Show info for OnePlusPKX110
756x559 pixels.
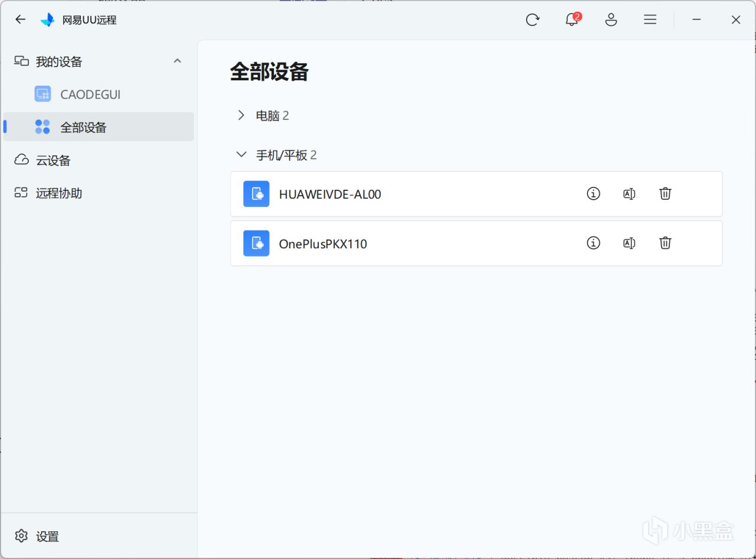pyautogui.click(x=594, y=243)
